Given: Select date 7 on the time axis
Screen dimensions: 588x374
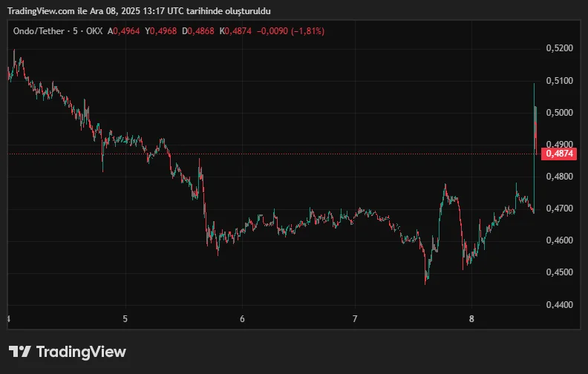Looking at the screenshot, I should [355, 318].
